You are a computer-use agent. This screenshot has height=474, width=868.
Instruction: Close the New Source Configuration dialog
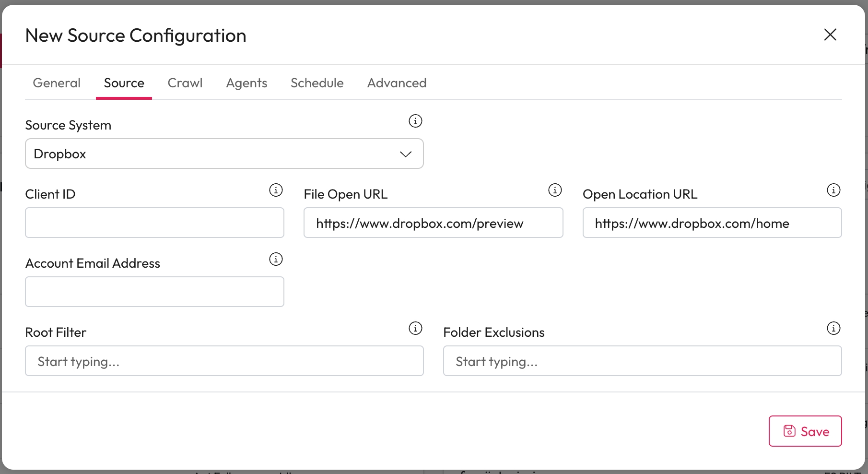click(830, 35)
